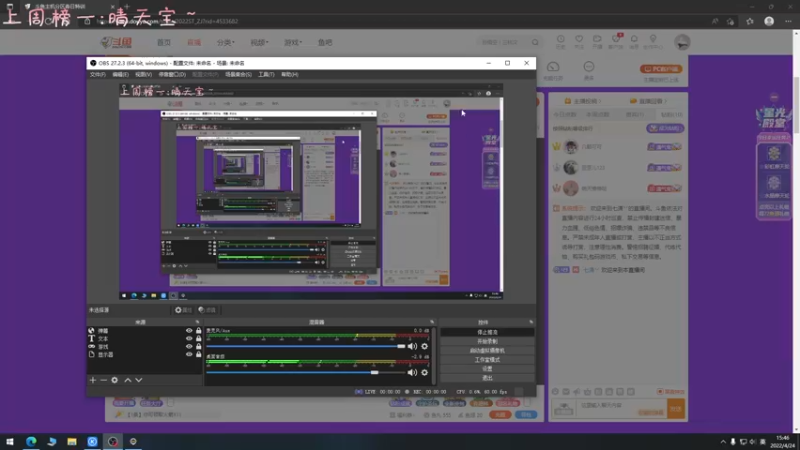Unlock the 弹幕 source lock icon

(198, 331)
